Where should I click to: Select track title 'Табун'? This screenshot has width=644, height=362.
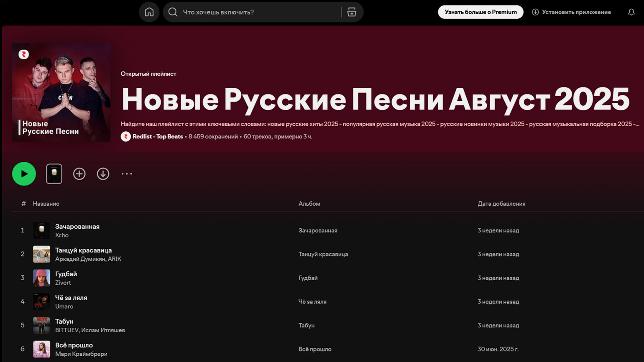pos(64,322)
